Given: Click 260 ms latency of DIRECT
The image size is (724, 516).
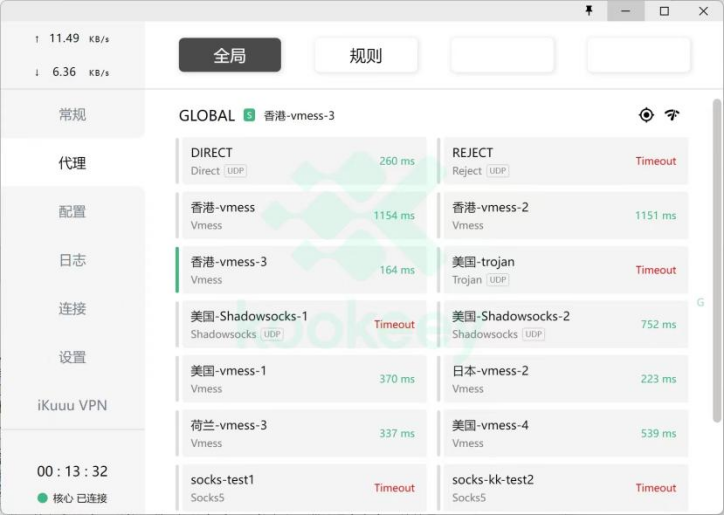Looking at the screenshot, I should (397, 161).
